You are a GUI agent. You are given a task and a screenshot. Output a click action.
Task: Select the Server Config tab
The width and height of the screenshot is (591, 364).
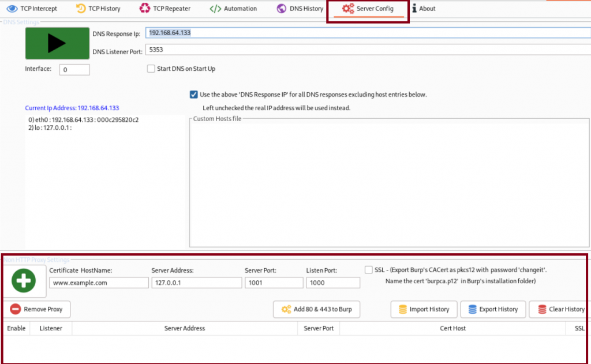tap(368, 9)
